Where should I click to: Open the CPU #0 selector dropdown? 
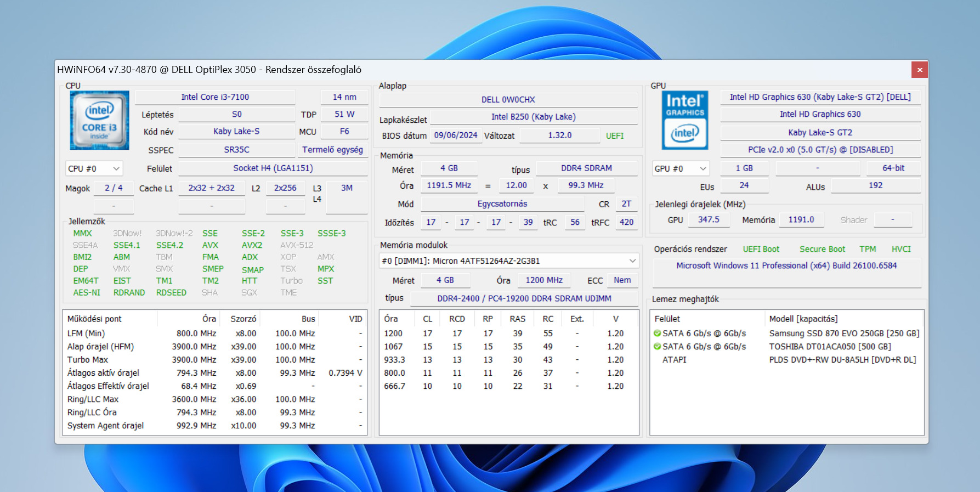coord(94,169)
